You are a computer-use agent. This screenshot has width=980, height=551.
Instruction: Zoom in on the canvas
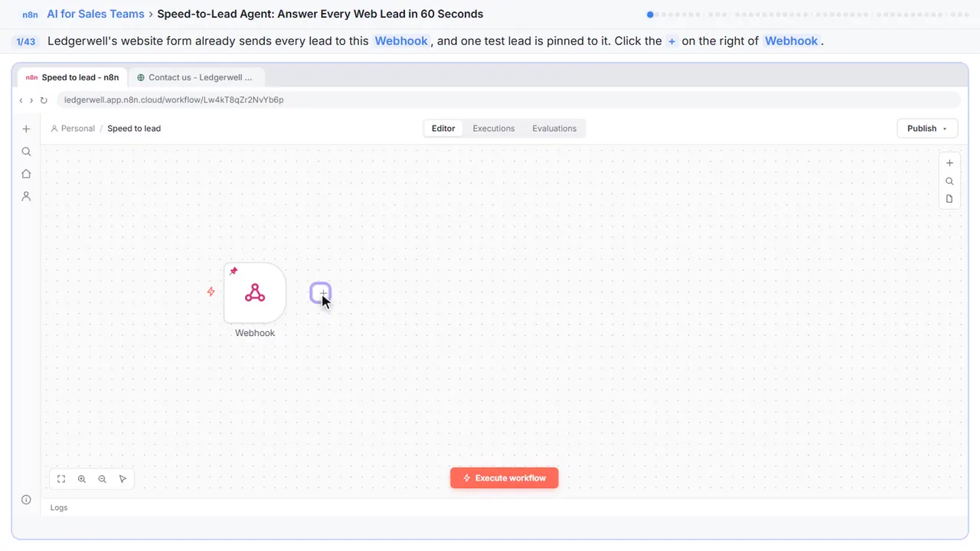pos(82,479)
